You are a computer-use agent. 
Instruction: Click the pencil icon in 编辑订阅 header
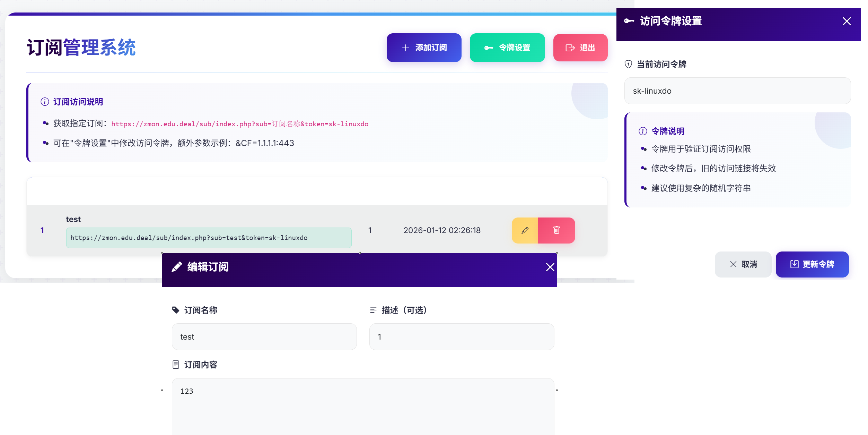(177, 267)
